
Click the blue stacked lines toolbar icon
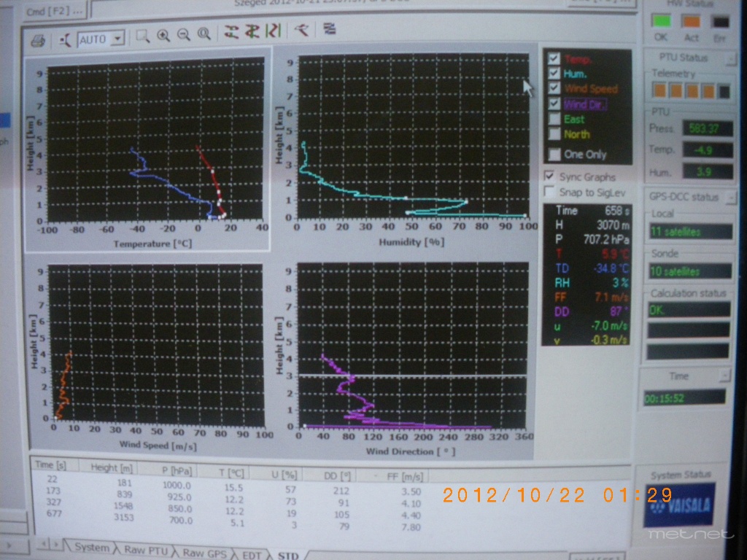pos(330,30)
